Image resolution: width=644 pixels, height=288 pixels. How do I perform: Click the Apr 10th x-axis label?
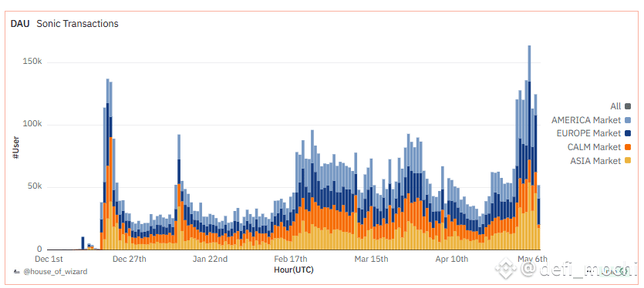(452, 259)
